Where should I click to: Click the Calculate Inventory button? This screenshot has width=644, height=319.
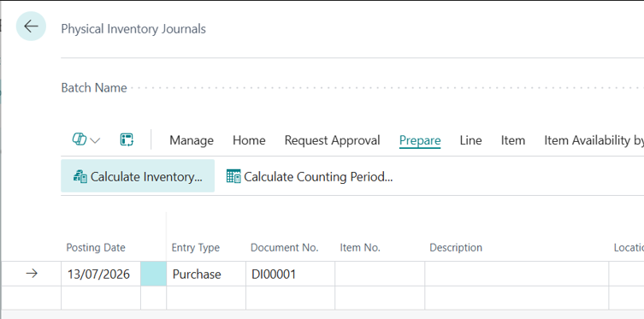tap(138, 176)
